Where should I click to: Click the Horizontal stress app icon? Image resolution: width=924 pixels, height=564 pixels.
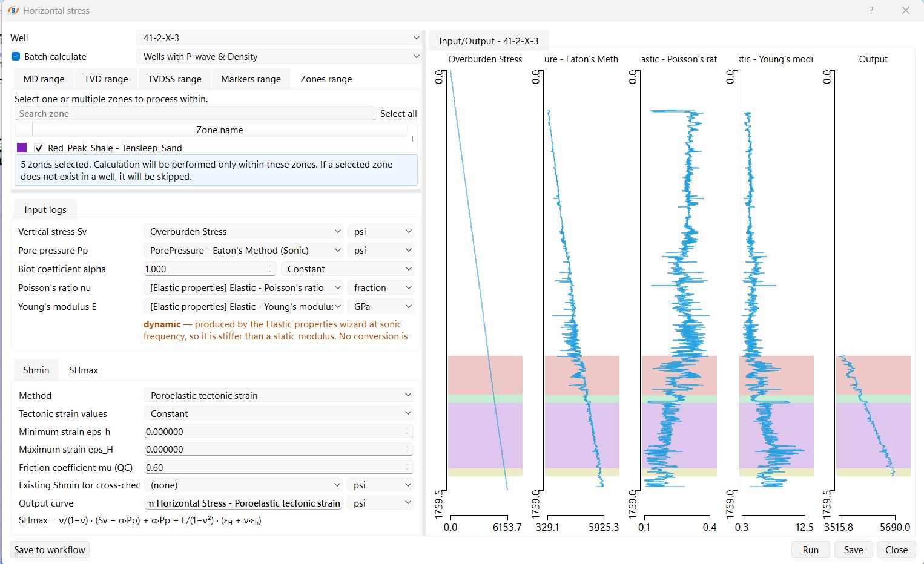pos(13,10)
